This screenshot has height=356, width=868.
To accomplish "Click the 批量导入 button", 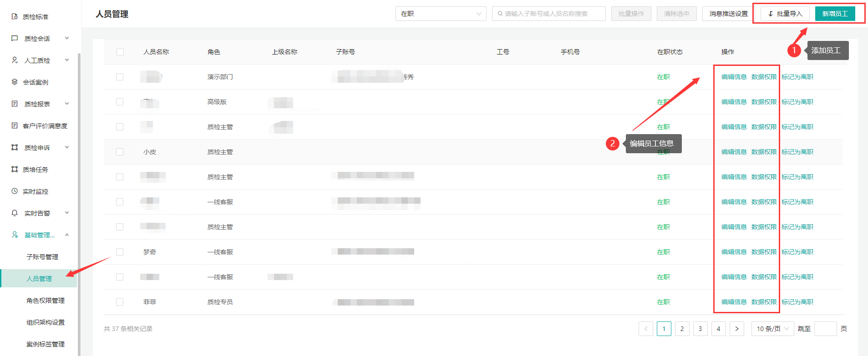I will click(785, 14).
